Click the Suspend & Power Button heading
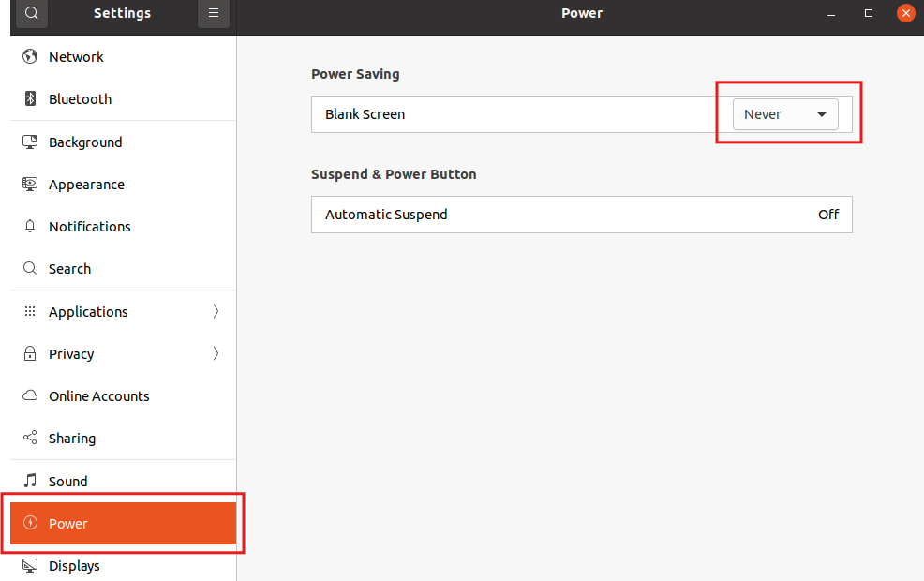The image size is (924, 581). [394, 174]
